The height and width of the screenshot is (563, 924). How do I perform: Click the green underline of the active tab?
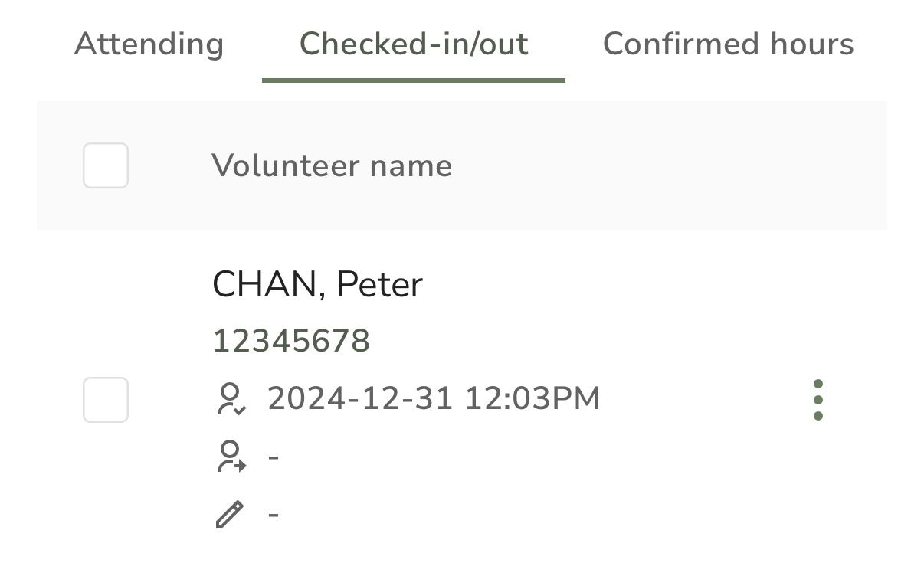click(414, 80)
